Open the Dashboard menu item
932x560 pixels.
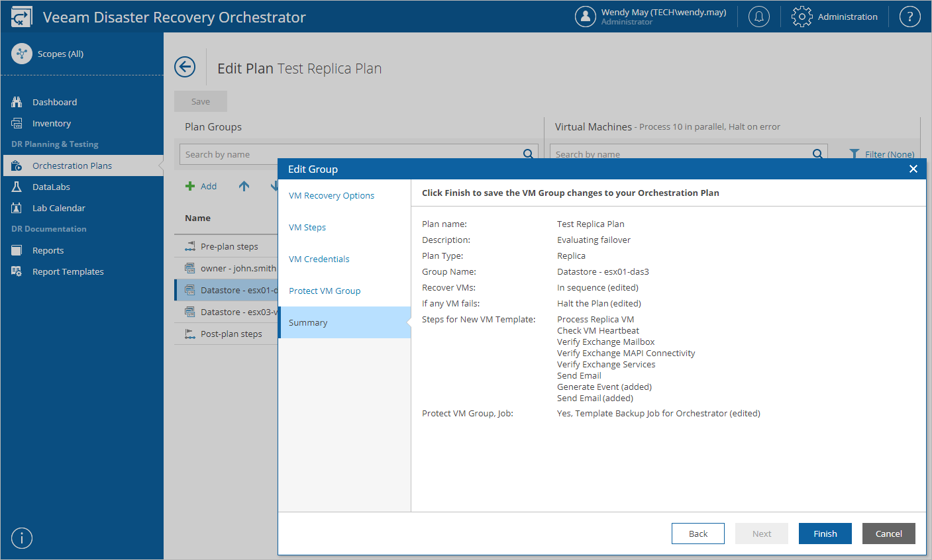tap(54, 102)
